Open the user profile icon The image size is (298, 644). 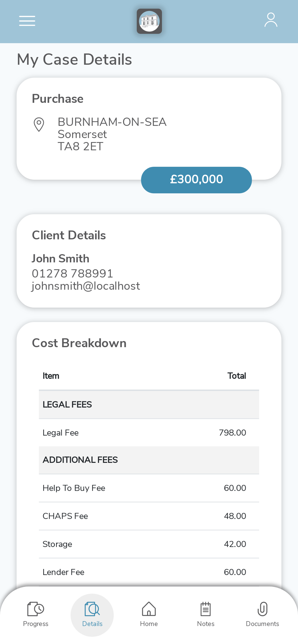[x=271, y=20]
